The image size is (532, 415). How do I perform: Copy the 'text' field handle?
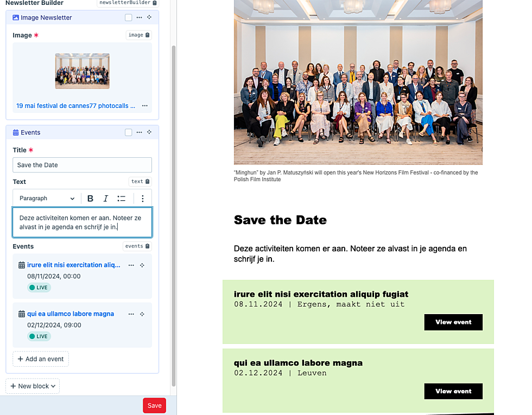(140, 181)
